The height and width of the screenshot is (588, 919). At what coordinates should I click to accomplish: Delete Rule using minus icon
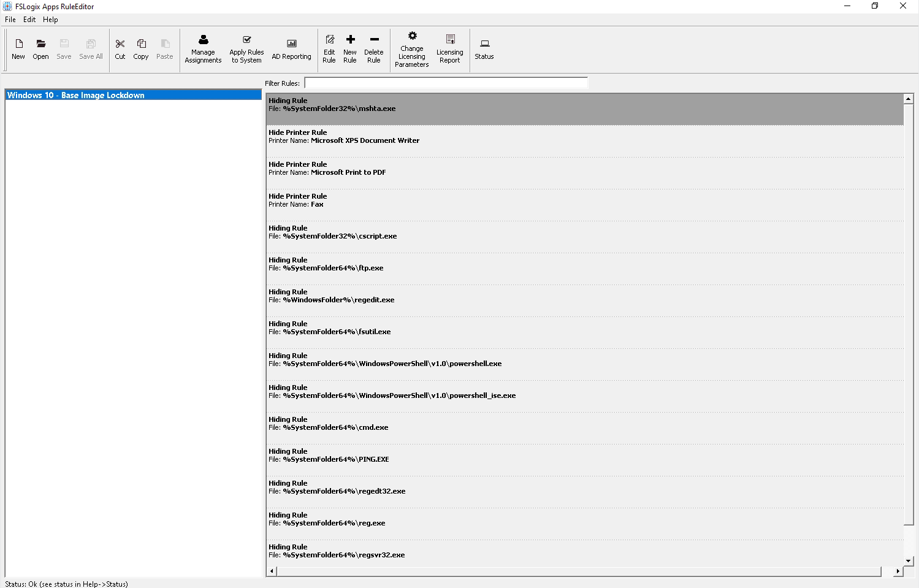pyautogui.click(x=374, y=49)
